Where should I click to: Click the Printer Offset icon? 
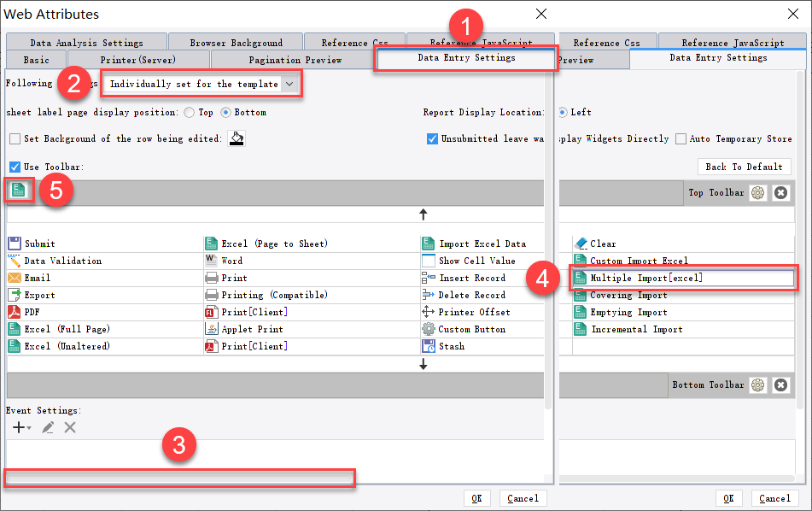(426, 311)
